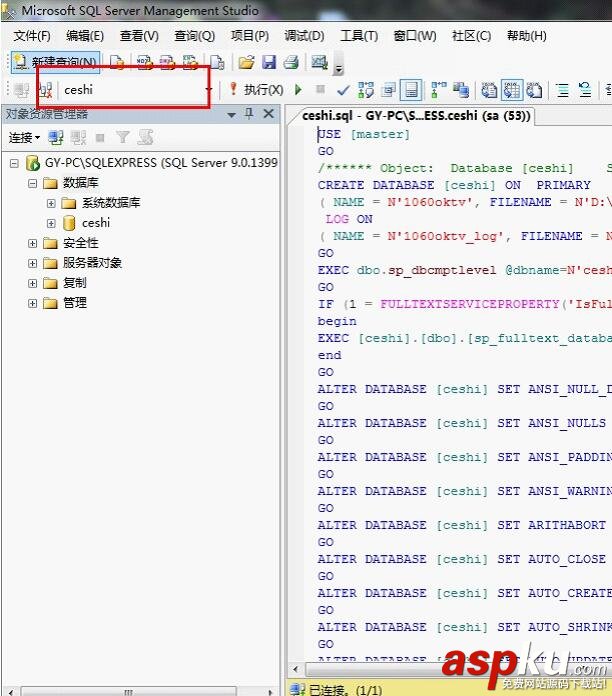Open the View (查看) menu

coord(139,36)
